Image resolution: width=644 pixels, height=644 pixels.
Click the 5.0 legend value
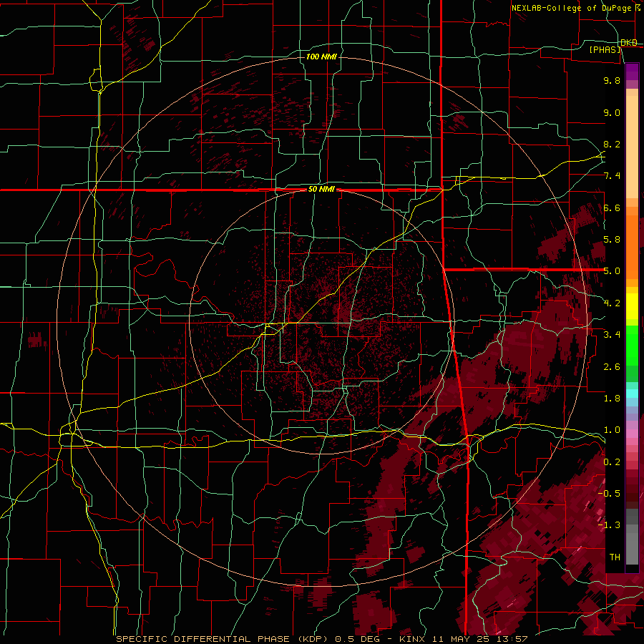click(x=612, y=271)
